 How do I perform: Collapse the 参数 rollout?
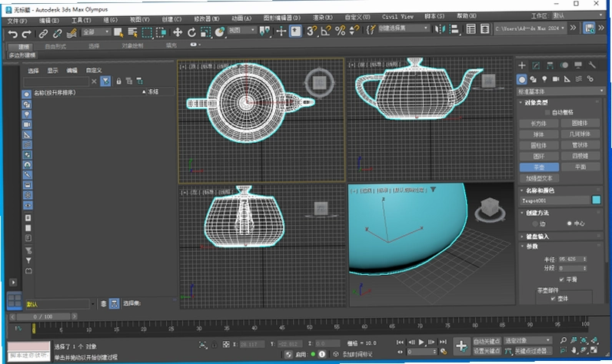click(531, 246)
